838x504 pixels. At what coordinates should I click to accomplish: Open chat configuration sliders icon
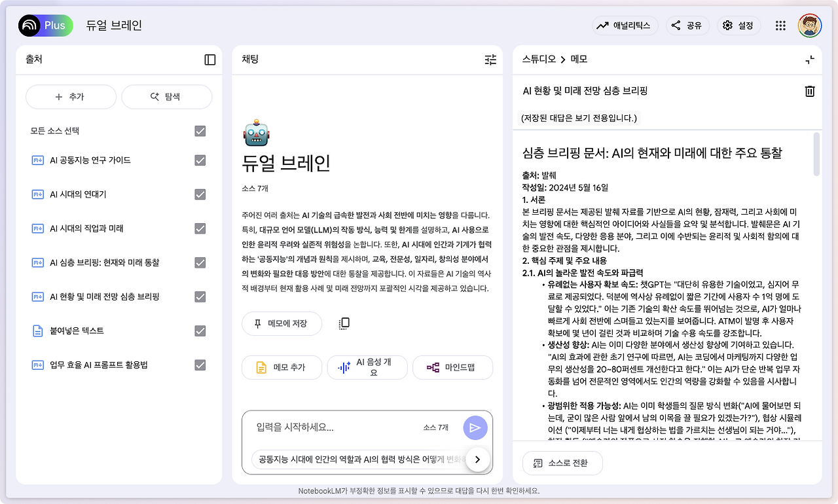(490, 60)
